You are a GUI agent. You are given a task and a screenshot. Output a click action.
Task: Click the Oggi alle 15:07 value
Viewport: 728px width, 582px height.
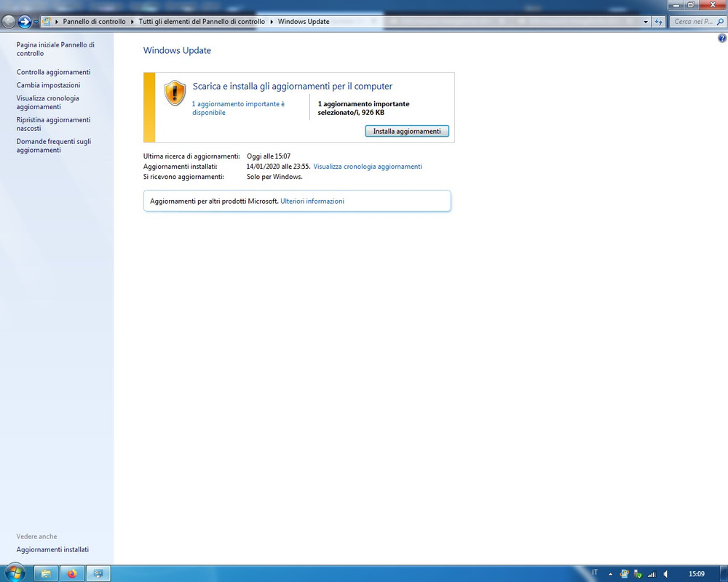coord(269,156)
